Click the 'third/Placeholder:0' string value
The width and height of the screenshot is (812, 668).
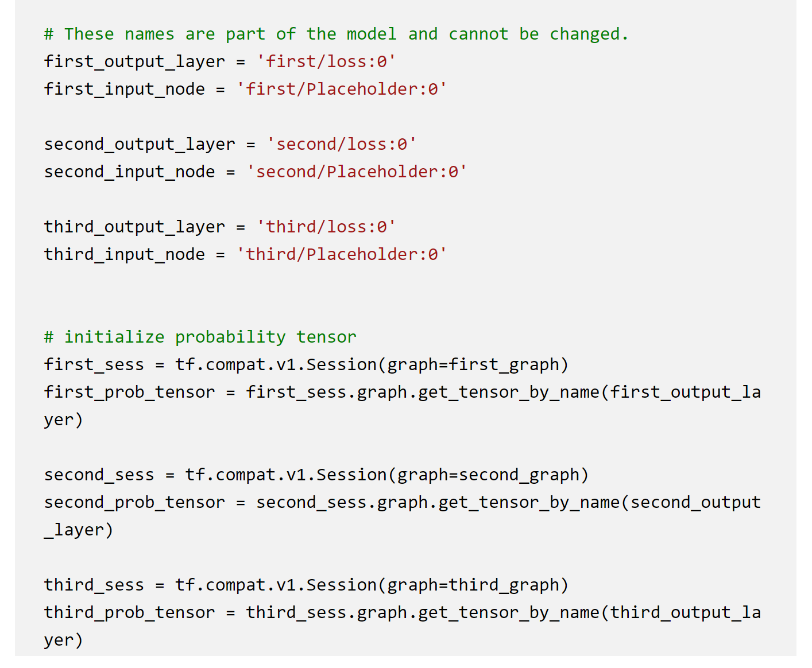[341, 254]
